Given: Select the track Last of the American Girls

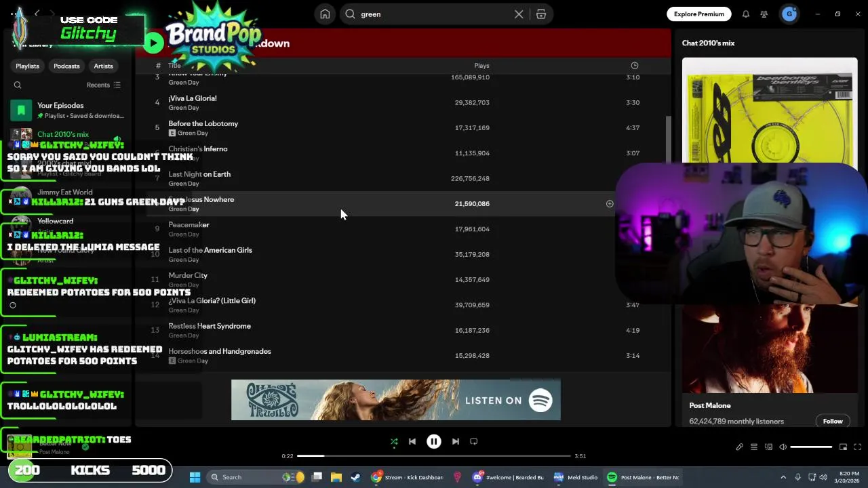Looking at the screenshot, I should 210,250.
